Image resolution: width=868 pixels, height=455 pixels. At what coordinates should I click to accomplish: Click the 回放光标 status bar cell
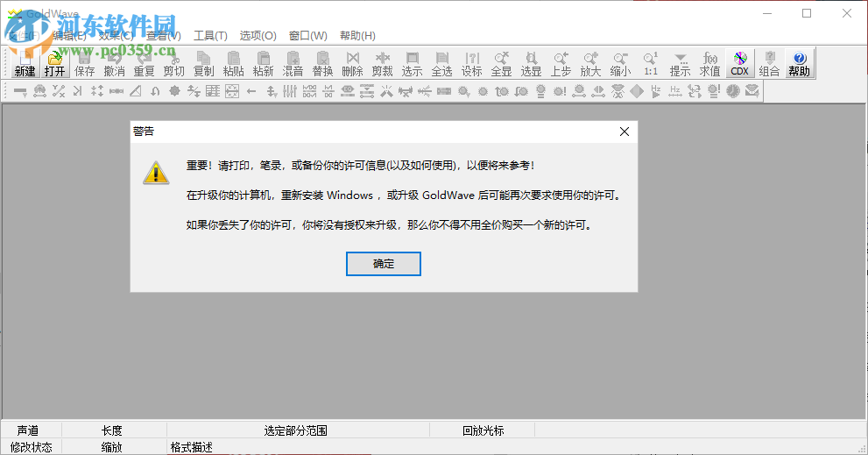pyautogui.click(x=483, y=430)
